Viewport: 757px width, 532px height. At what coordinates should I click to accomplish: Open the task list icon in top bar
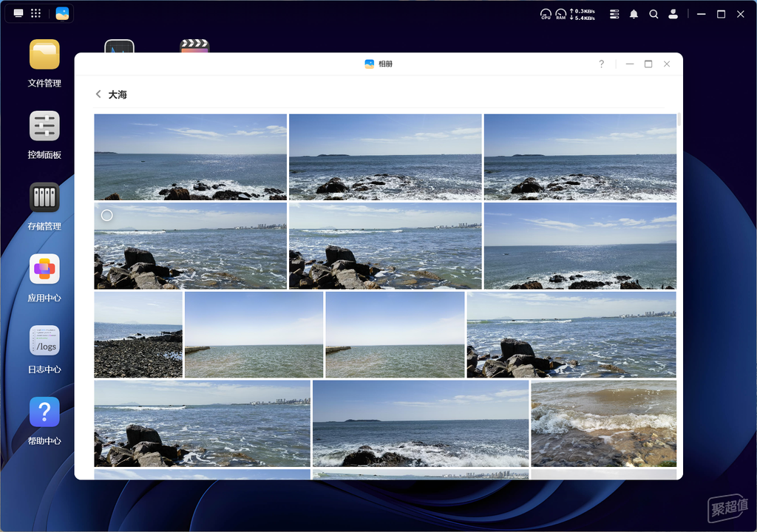(614, 14)
